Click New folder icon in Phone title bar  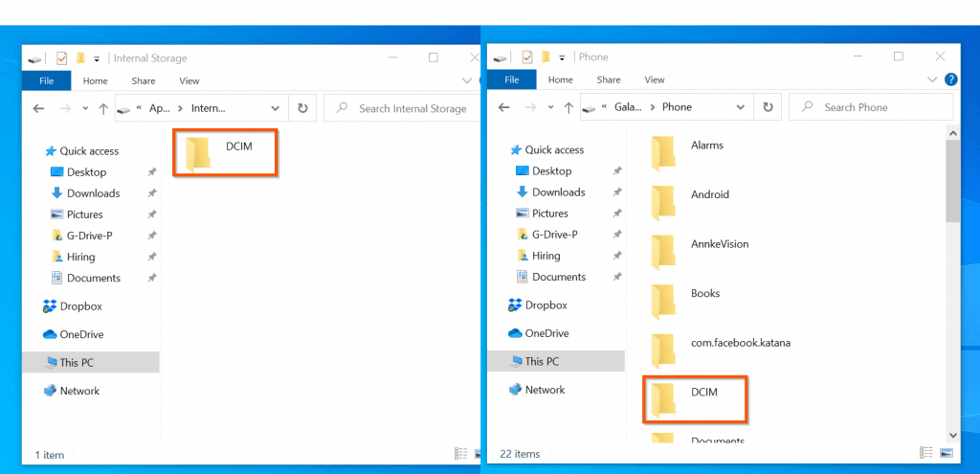pos(546,56)
